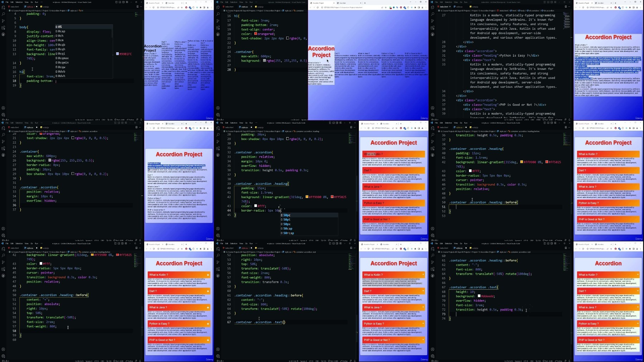644x362 pixels.
Task: Go back in browser headed only "Accordion"
Action: (576, 248)
